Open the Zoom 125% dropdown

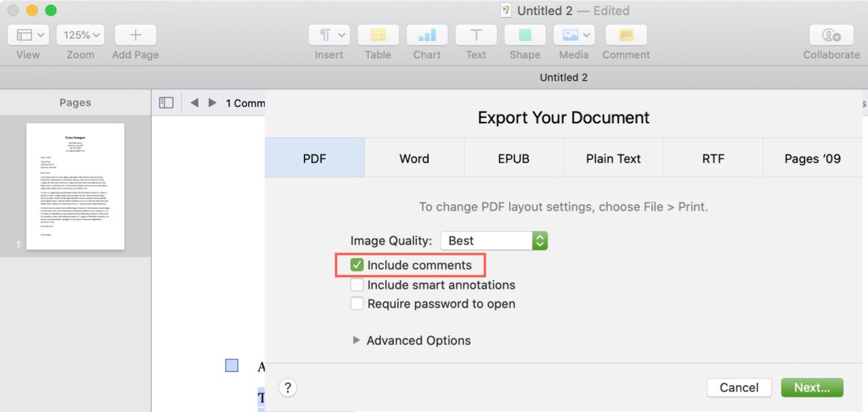coord(81,35)
